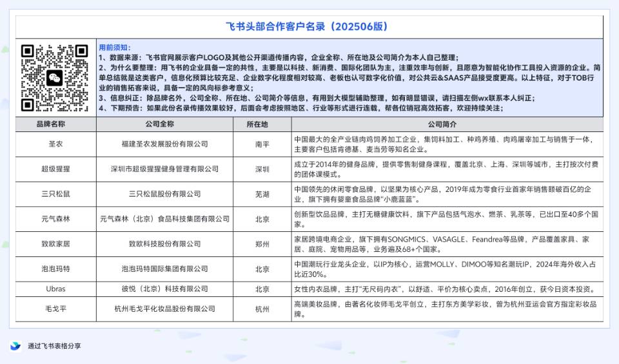Click the 元气森林 brand cell
The height and width of the screenshot is (364, 619).
click(x=55, y=219)
